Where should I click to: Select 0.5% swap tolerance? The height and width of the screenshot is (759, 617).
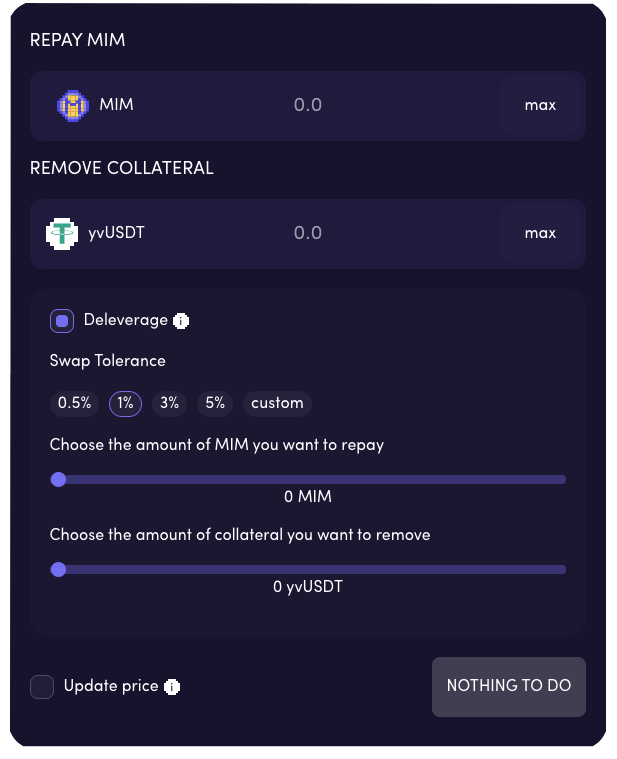point(75,403)
